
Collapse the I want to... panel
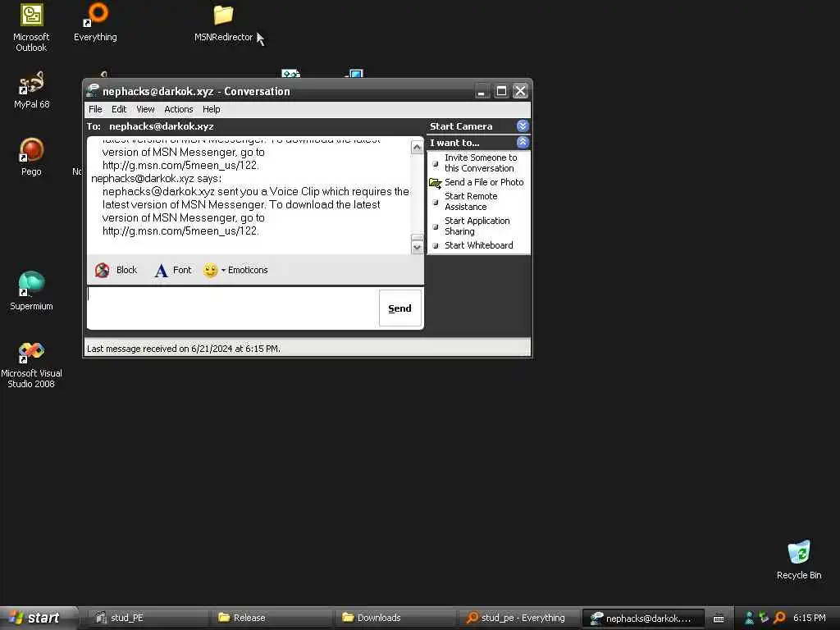click(523, 143)
